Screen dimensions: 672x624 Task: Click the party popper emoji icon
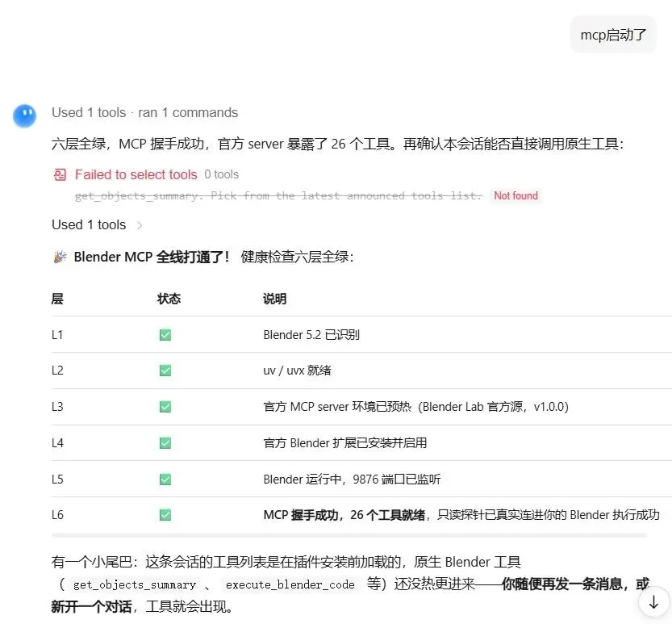pyautogui.click(x=60, y=257)
